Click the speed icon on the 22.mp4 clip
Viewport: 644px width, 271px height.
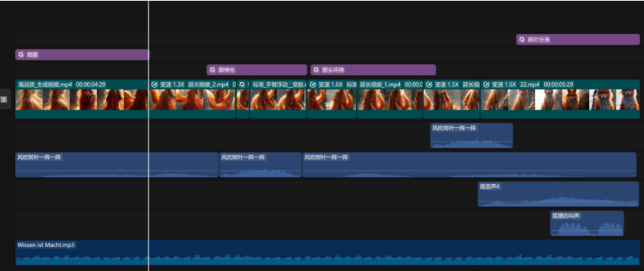coord(486,84)
